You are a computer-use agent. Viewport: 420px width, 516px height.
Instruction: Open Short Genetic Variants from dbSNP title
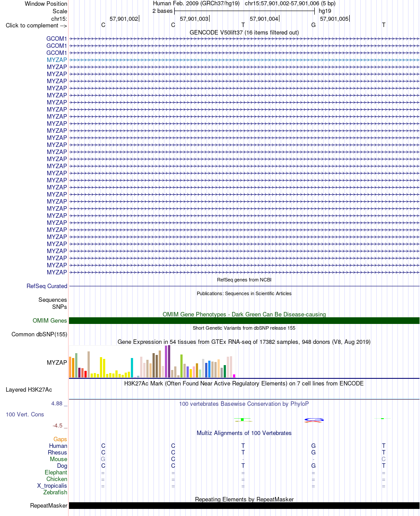click(x=244, y=328)
